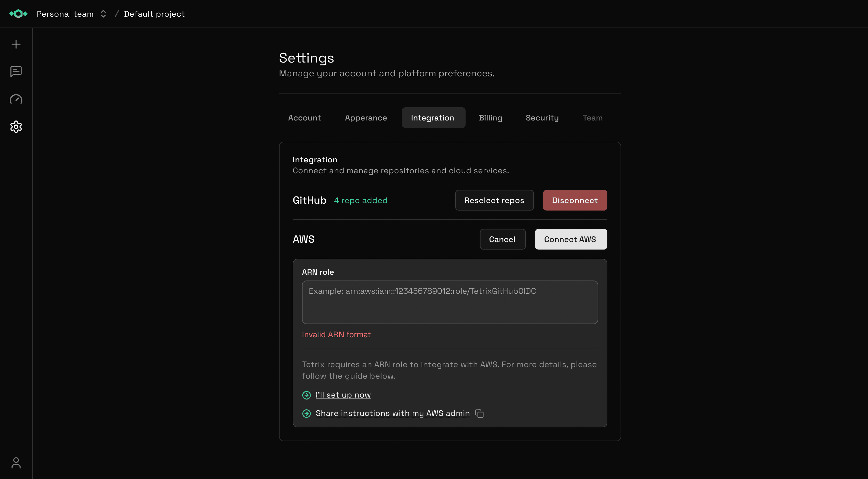Viewport: 868px width, 479px height.
Task: Click inside the ARN role input field
Action: 449,302
